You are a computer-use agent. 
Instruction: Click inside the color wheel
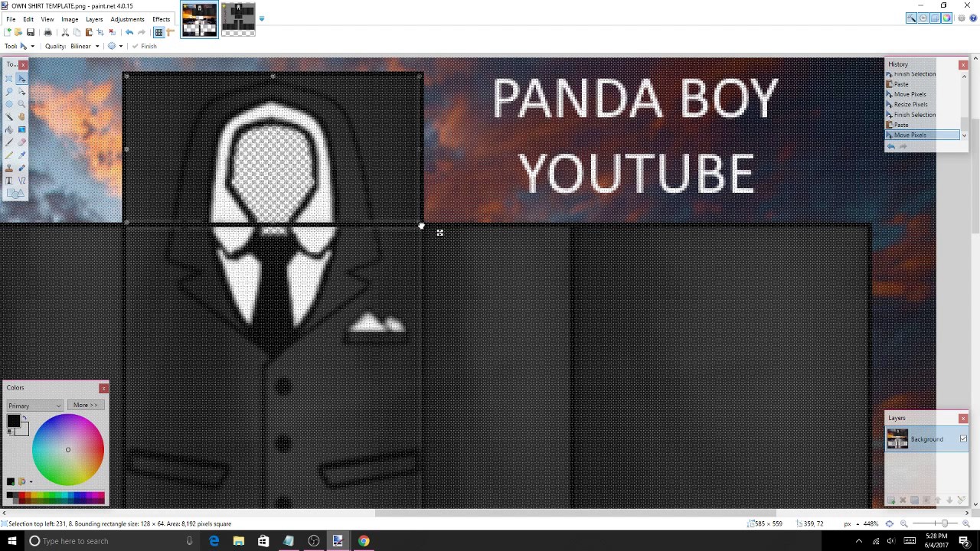point(67,450)
